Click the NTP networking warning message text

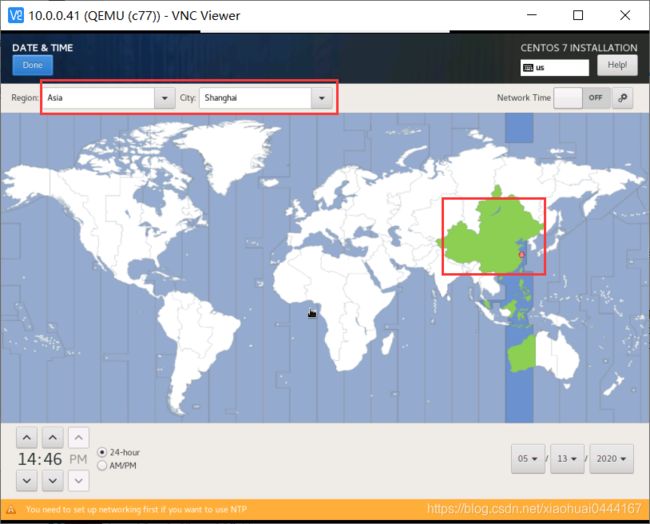click(x=136, y=509)
